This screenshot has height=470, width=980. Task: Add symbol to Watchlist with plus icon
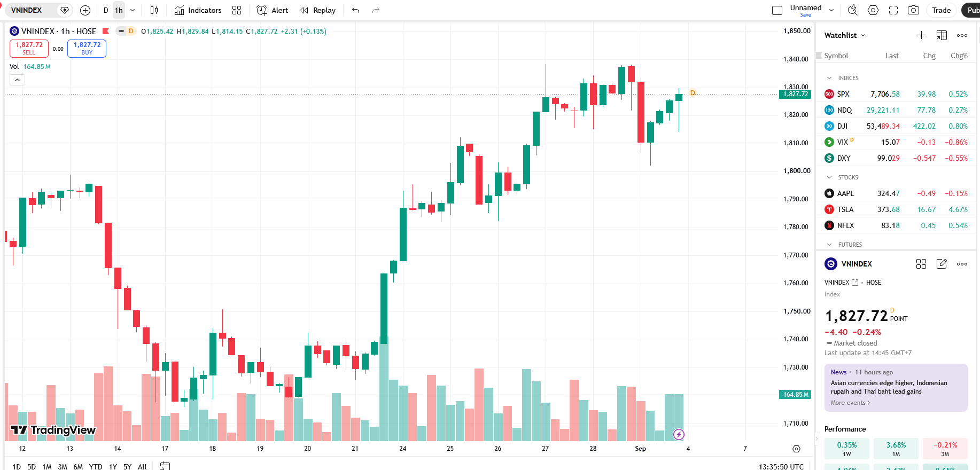tap(921, 35)
